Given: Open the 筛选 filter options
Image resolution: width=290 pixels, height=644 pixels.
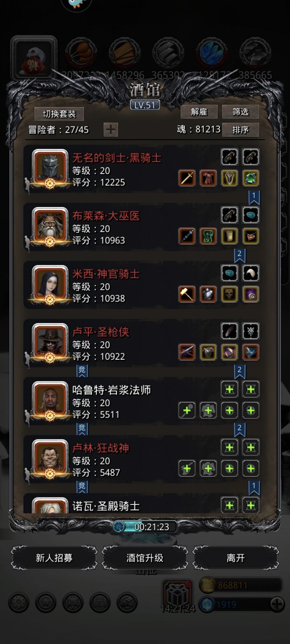Looking at the screenshot, I should [240, 112].
